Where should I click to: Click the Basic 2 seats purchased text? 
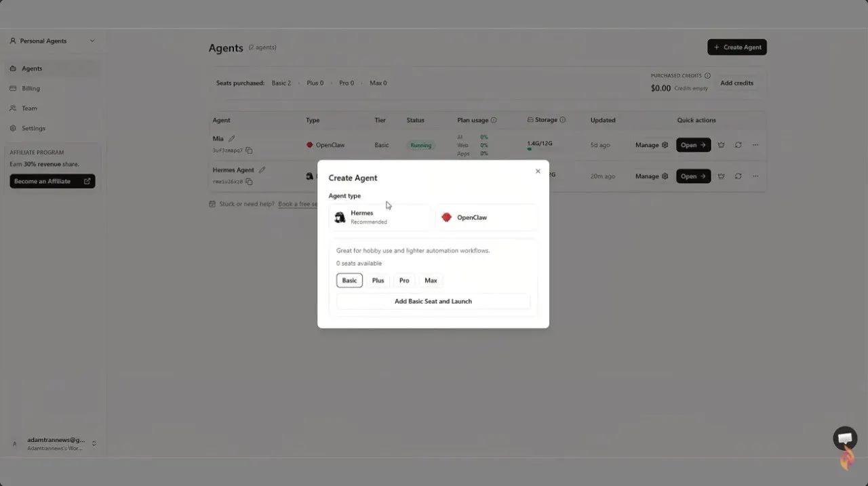click(281, 83)
